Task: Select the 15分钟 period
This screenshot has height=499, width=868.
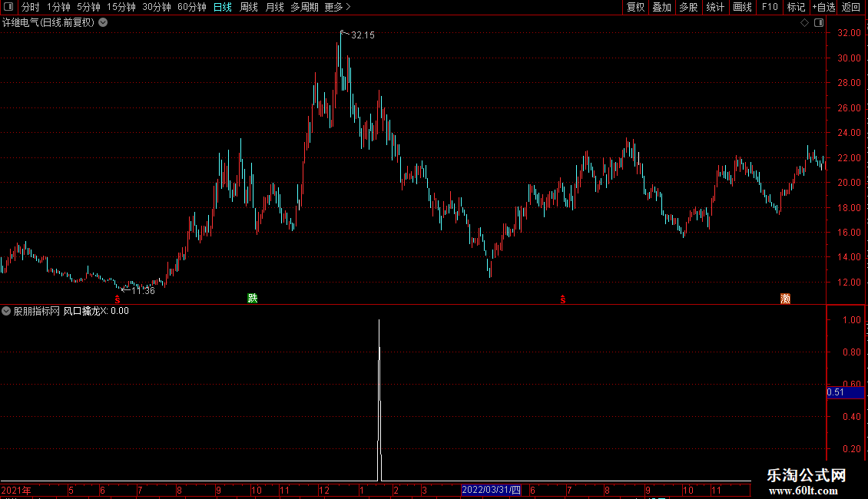Action: [121, 7]
